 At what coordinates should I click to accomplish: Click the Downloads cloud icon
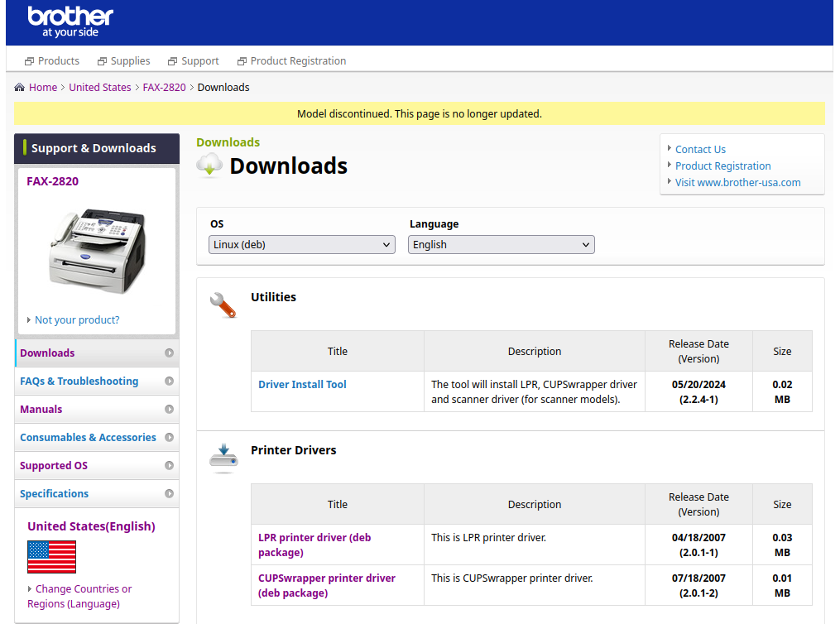click(x=209, y=165)
